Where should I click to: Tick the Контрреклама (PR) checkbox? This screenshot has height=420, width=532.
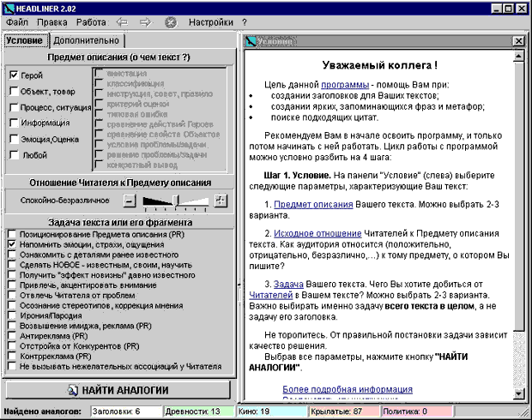12,356
